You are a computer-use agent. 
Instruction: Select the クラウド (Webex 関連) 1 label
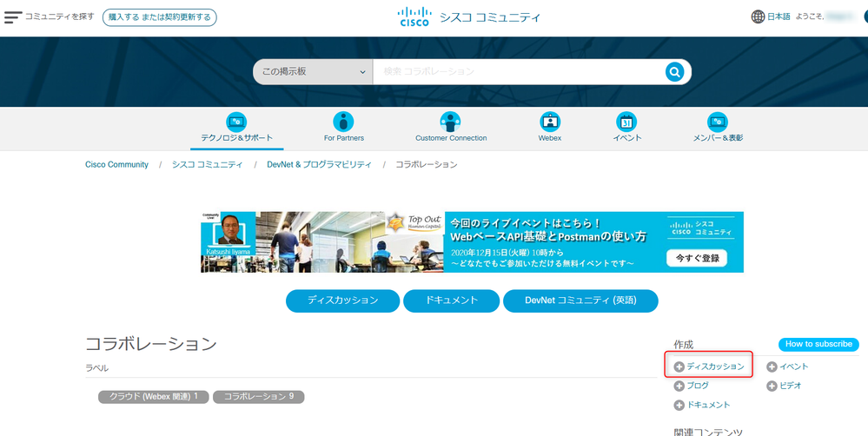(153, 397)
